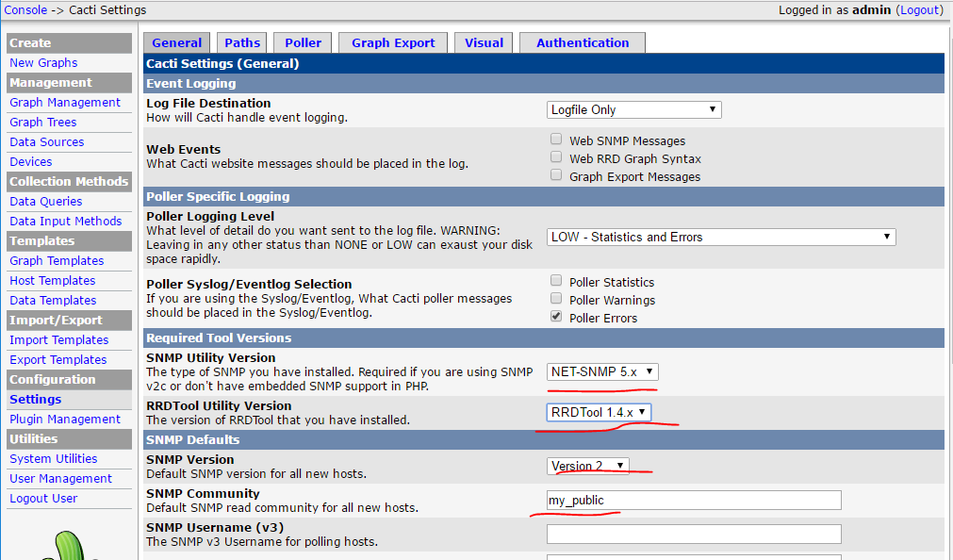Open Graph Templates page

coord(57,261)
